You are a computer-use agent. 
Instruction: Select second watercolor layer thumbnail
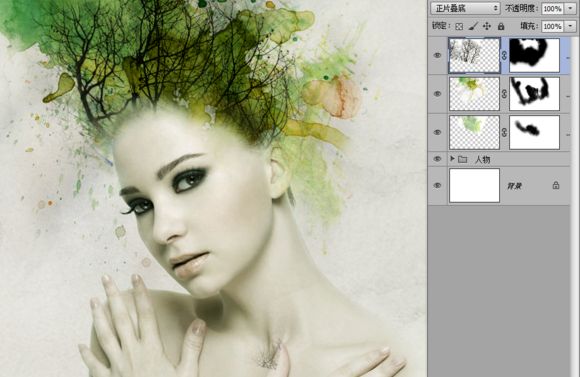pos(474,94)
